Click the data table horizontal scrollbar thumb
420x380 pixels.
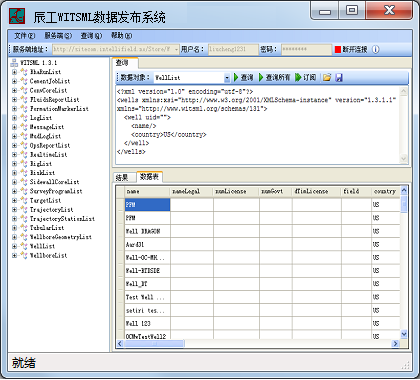tap(154, 343)
